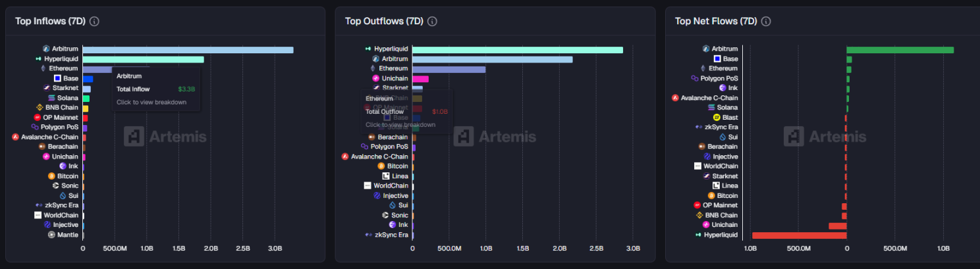Image resolution: width=980 pixels, height=269 pixels.
Task: Click the Solana icon in Top Inflows
Action: 51,98
